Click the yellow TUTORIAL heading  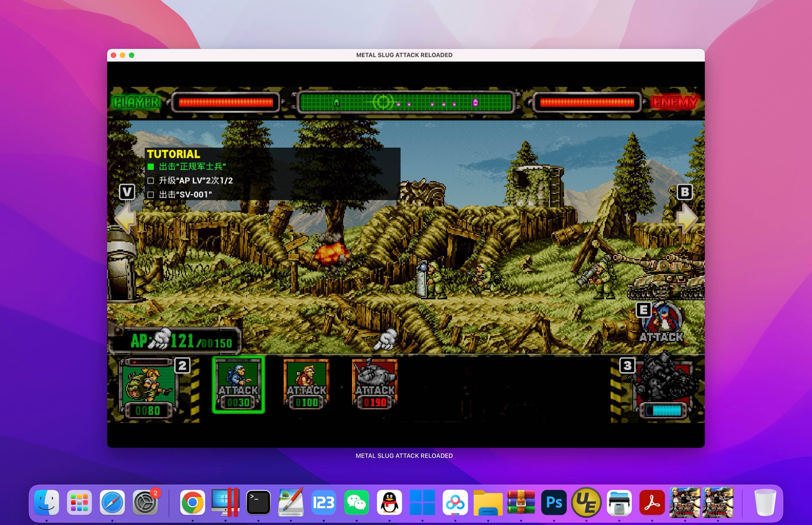tap(173, 154)
